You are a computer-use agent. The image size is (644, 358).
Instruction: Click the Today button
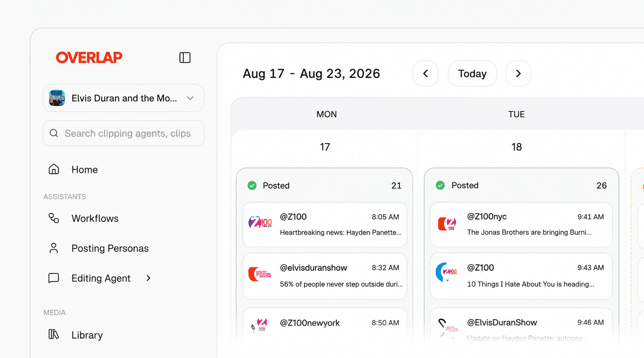pos(472,74)
